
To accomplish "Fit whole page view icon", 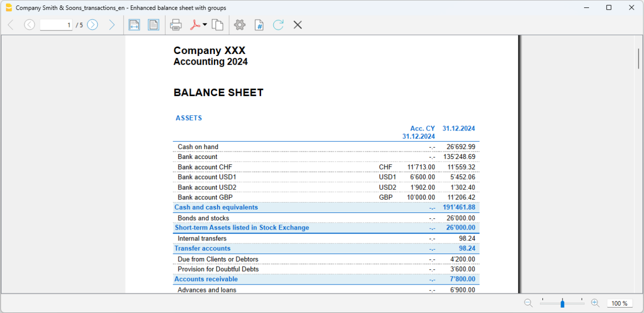I will click(x=154, y=25).
